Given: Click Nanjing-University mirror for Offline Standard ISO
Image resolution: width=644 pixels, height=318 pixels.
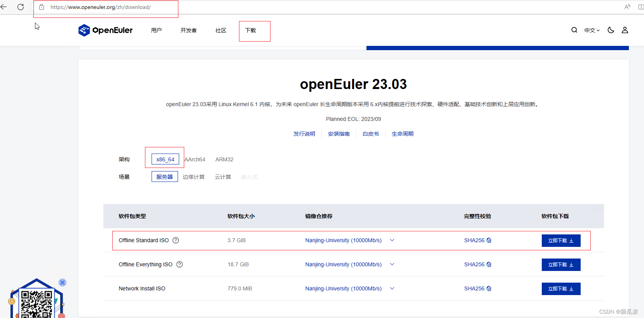Looking at the screenshot, I should 344,240.
